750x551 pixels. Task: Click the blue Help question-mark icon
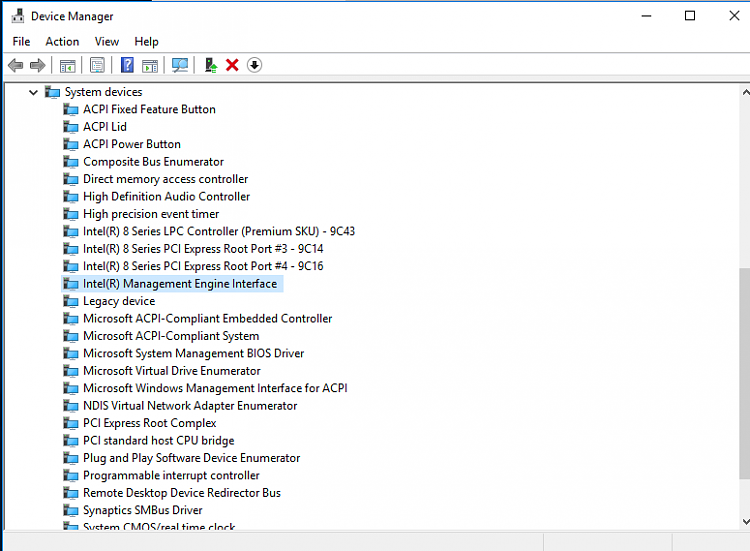click(x=127, y=65)
